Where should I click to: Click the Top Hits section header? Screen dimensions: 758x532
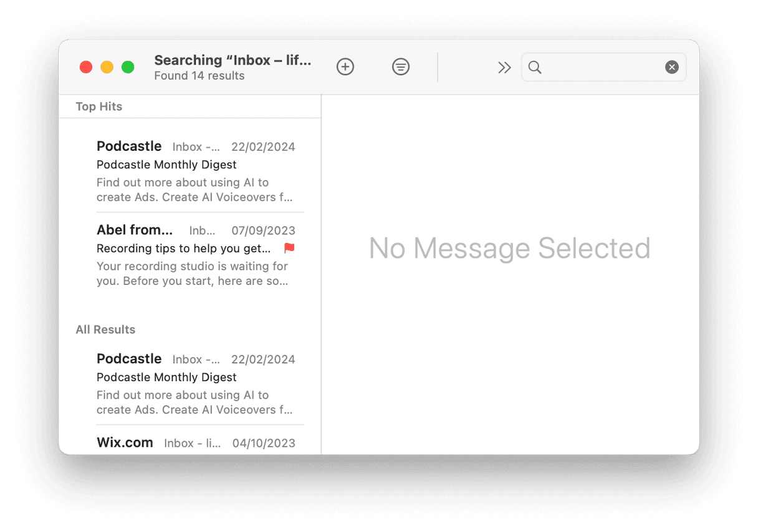click(x=98, y=107)
